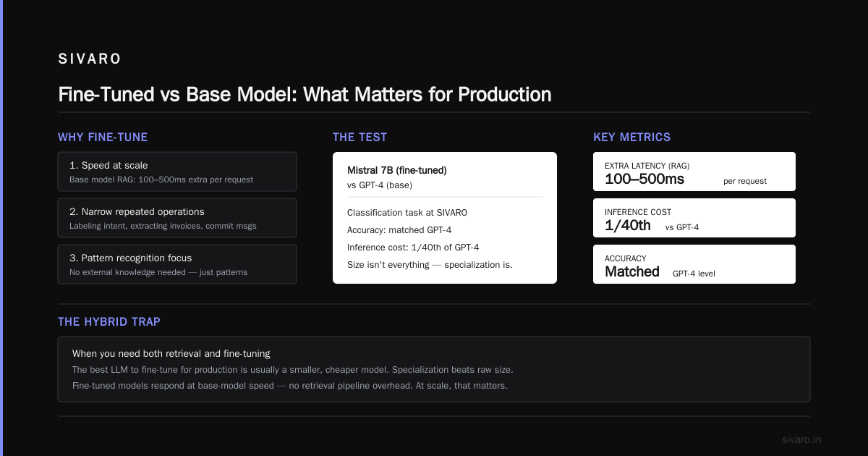
Task: Click the per request caption
Action: tap(745, 181)
